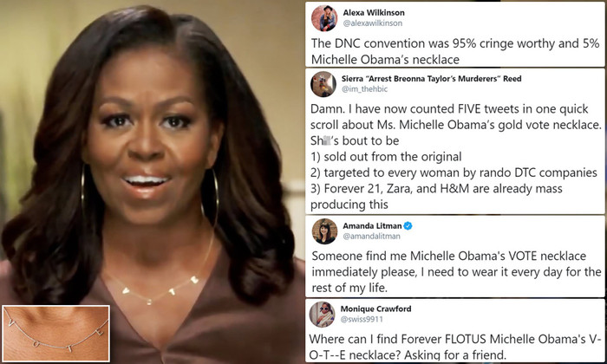Click Sierra "Arrest Breonna Taylor's Murderers" Reed name
Viewport: 607px width, 364px height.
point(431,79)
